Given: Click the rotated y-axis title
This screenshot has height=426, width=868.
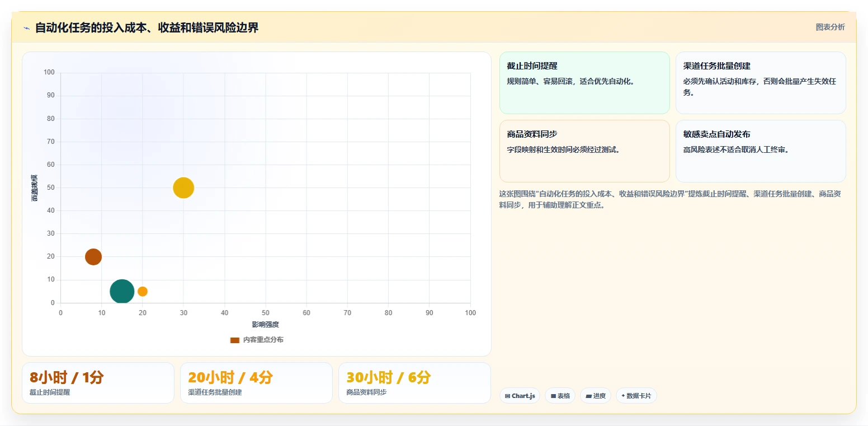Looking at the screenshot, I should 35,188.
